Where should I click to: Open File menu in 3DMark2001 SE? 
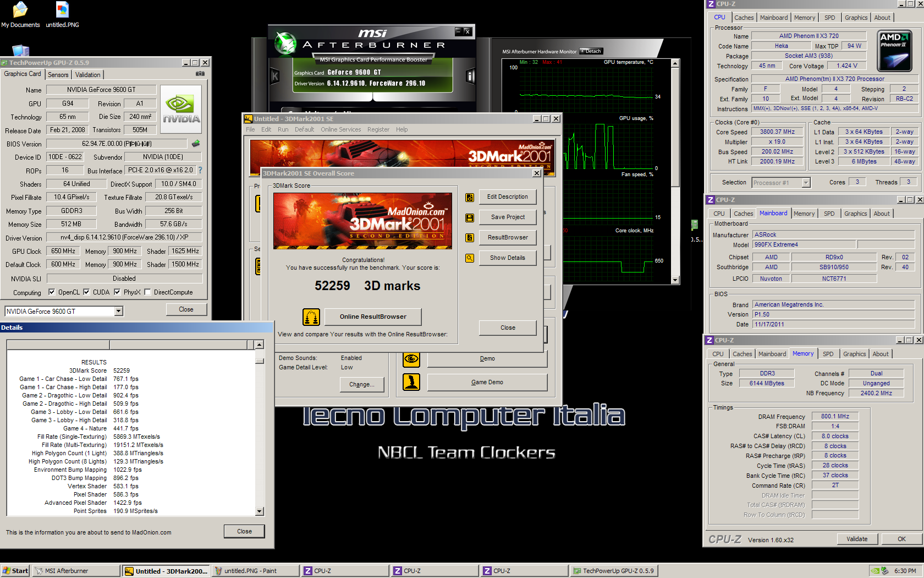point(250,129)
